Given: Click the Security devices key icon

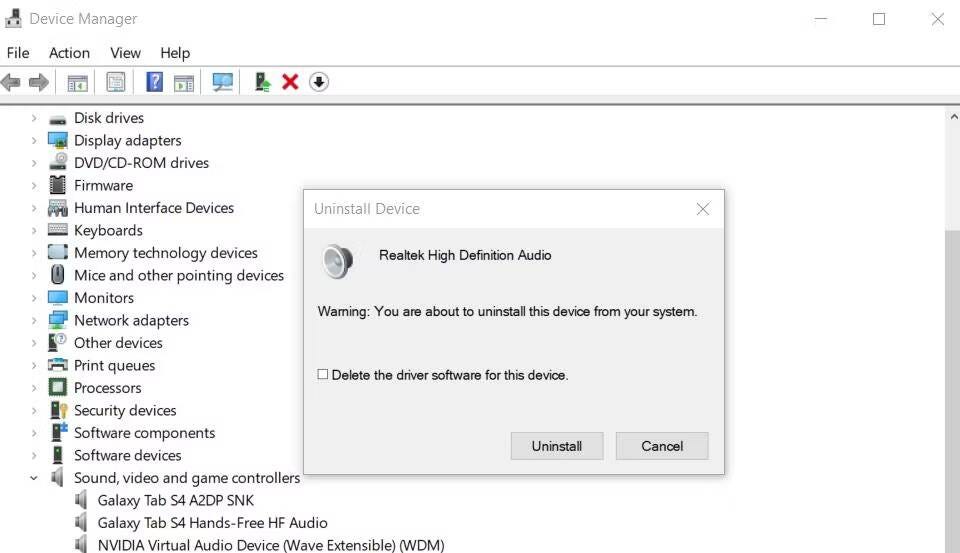Looking at the screenshot, I should (58, 410).
